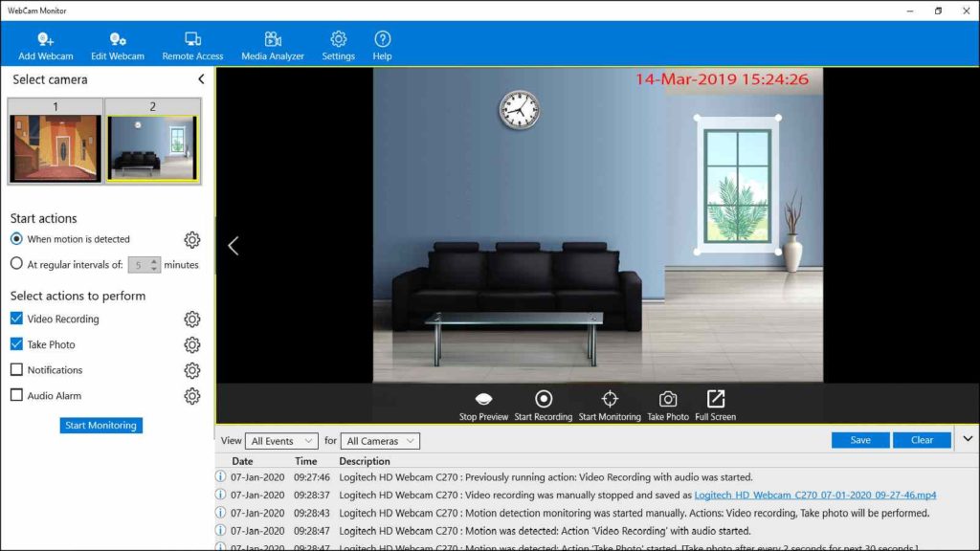Select camera 2 thumbnail
The height and width of the screenshot is (551, 980).
(x=152, y=142)
